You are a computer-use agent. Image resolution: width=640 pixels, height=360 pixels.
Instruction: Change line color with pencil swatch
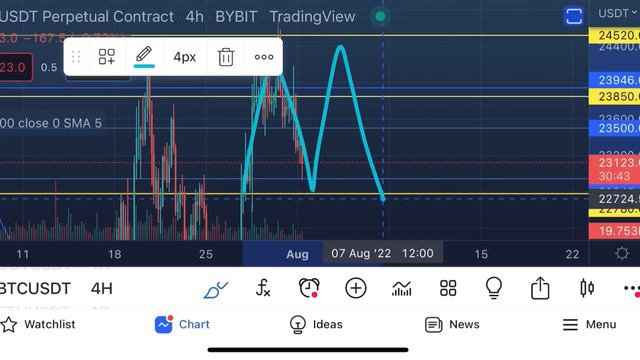(x=144, y=57)
